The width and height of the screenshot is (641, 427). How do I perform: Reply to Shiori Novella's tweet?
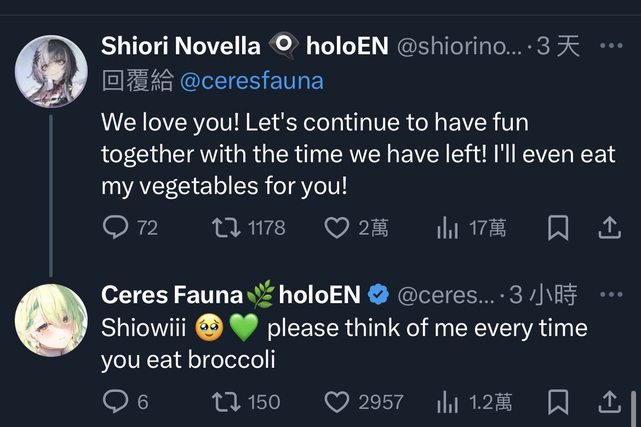coord(116,228)
